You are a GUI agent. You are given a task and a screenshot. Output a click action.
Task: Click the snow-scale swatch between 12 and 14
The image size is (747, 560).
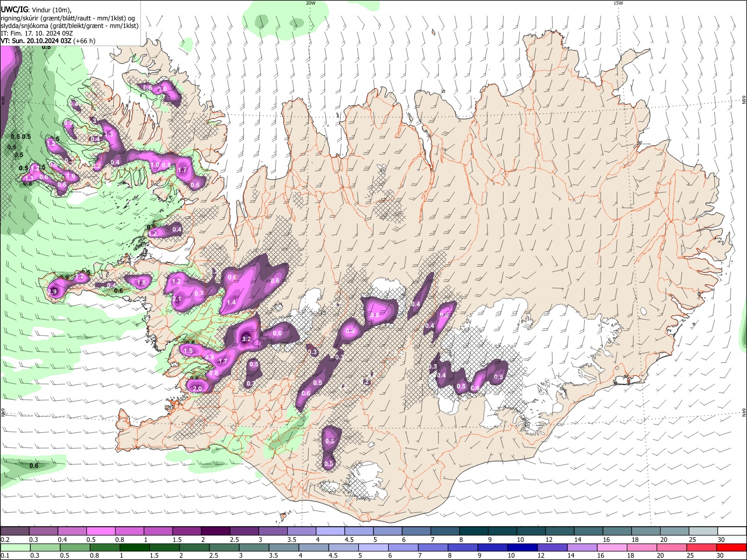click(559, 531)
